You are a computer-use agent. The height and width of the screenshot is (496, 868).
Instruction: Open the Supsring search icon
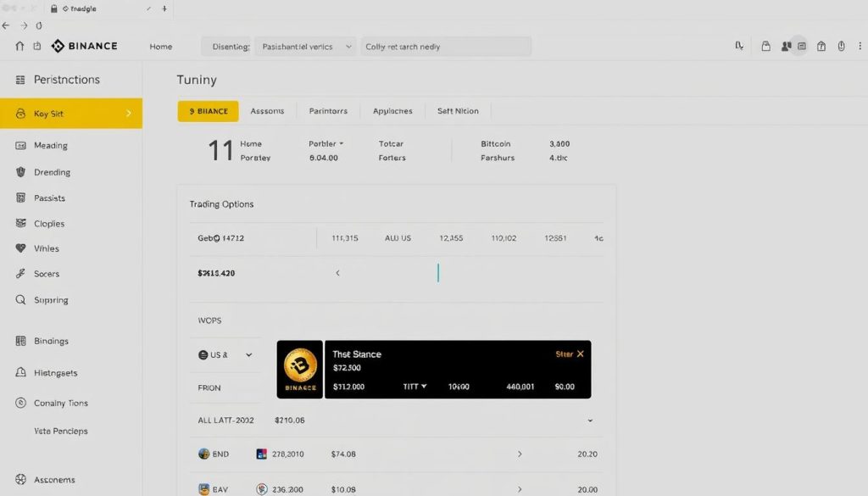[x=20, y=299]
